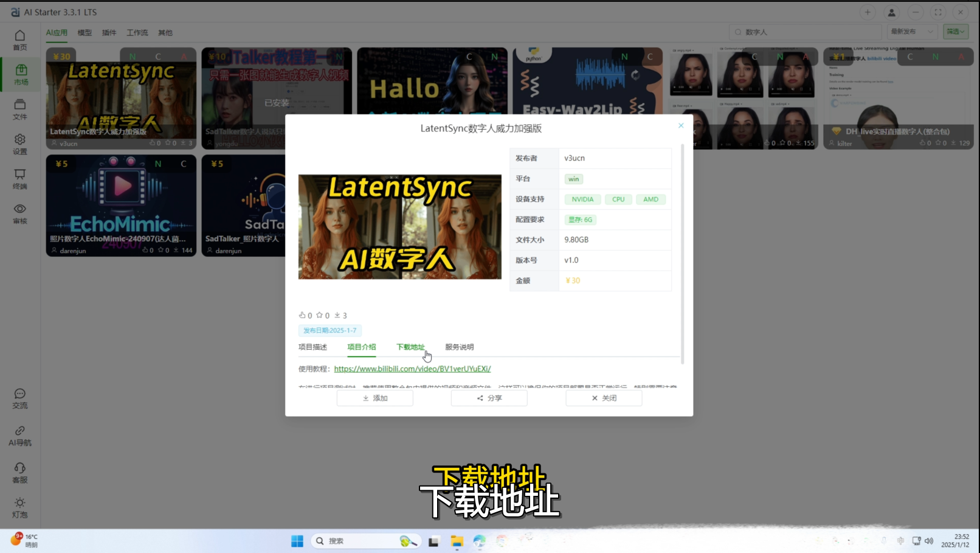Click the CPU device tag
The height and width of the screenshot is (553, 980).
618,199
